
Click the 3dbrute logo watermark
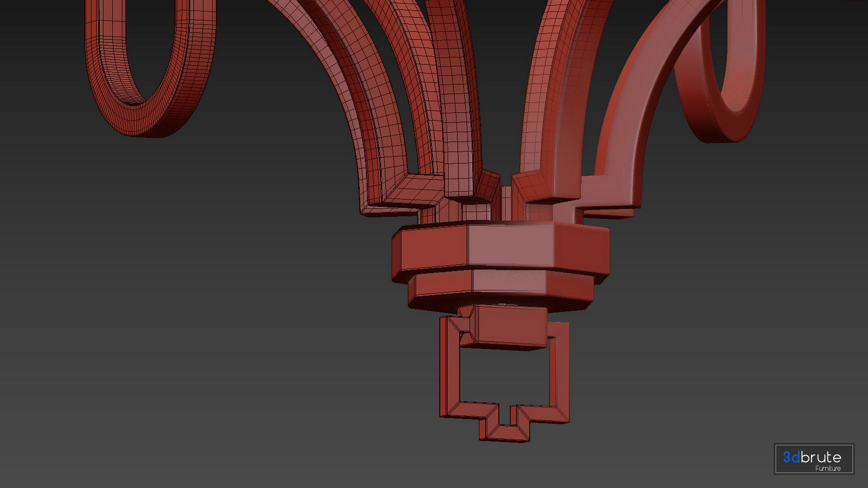coord(814,459)
